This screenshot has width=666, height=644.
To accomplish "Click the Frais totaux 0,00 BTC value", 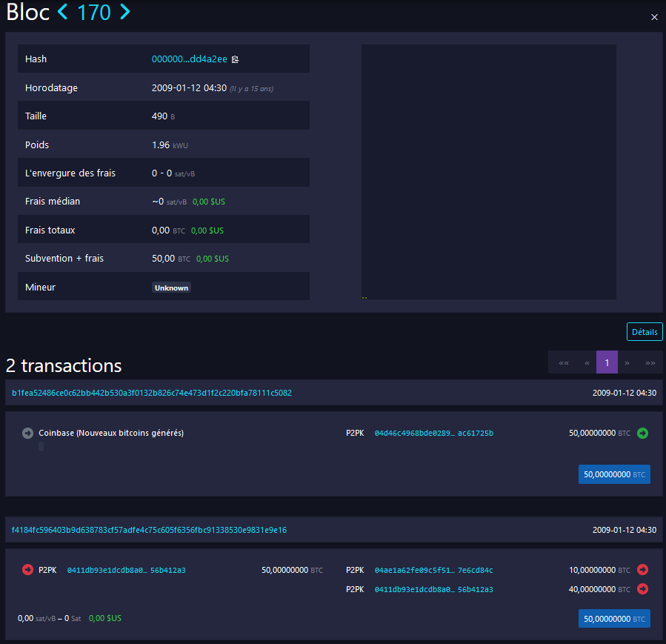I will point(168,230).
